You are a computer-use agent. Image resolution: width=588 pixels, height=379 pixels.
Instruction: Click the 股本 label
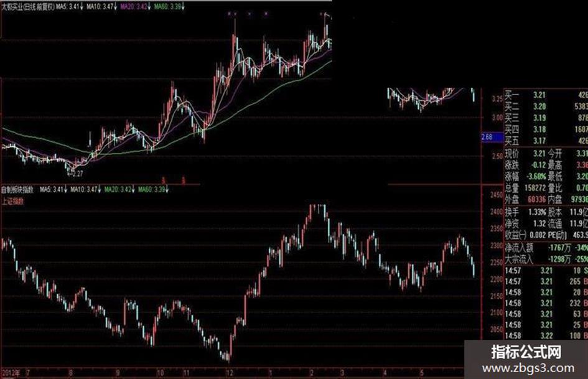(556, 212)
